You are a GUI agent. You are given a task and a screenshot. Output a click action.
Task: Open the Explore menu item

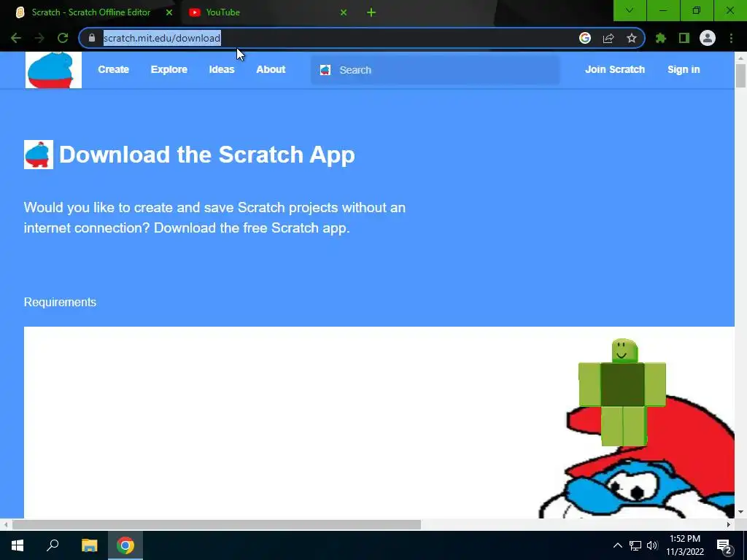[x=169, y=69]
